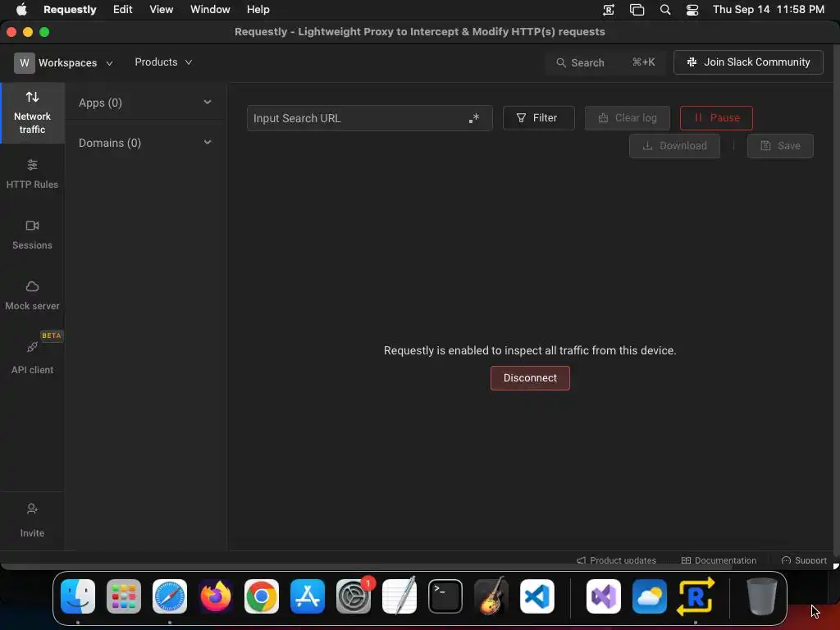Click the Spotlight search icon in menu bar
The height and width of the screenshot is (630, 840).
664,10
